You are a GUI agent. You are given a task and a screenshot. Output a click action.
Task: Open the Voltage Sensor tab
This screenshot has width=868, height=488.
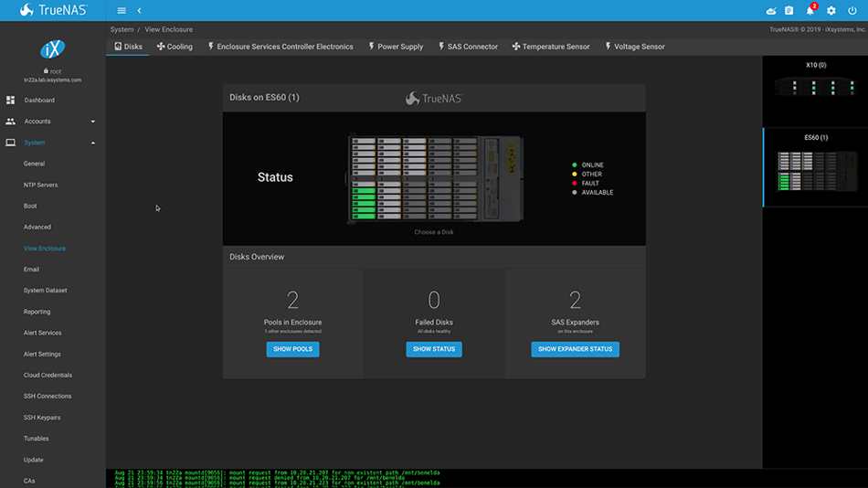pyautogui.click(x=635, y=47)
